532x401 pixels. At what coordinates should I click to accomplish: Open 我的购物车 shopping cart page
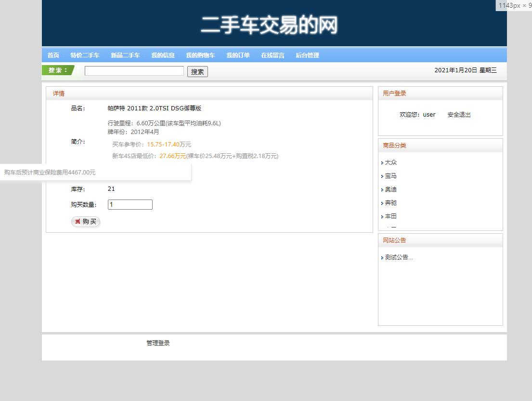pyautogui.click(x=200, y=55)
